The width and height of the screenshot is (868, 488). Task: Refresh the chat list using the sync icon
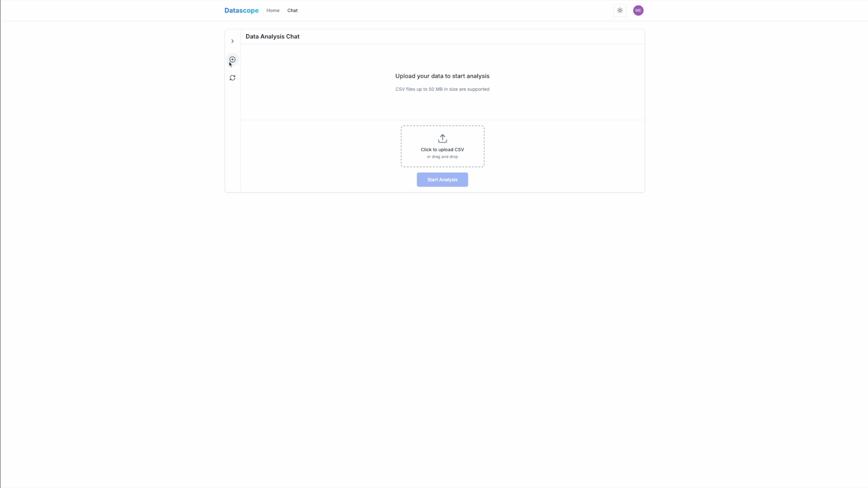(232, 78)
